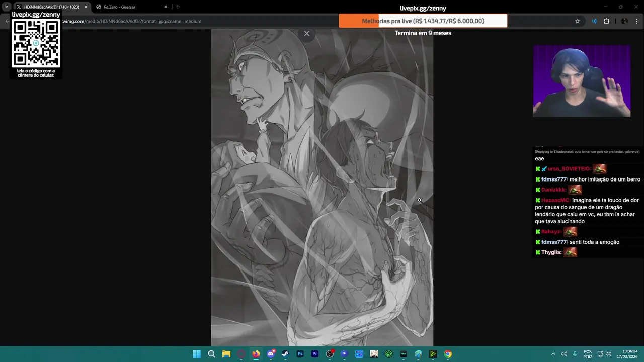Open File Explorer from taskbar

(226, 354)
